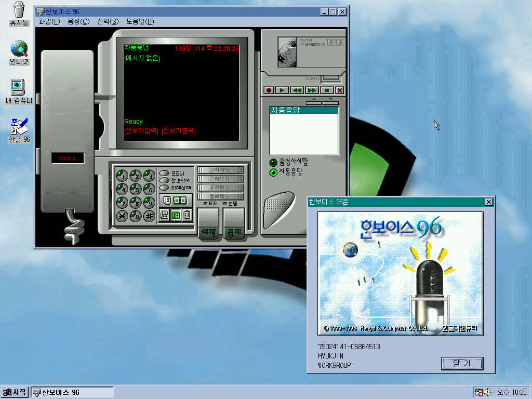The height and width of the screenshot is (399, 532).
Task: Click the 동보목록 button
Action: click(220, 196)
